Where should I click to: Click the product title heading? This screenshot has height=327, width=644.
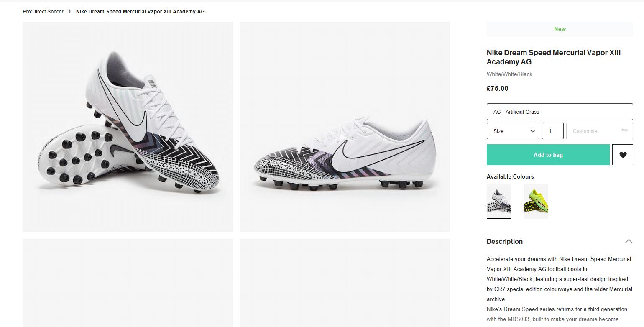pos(554,57)
